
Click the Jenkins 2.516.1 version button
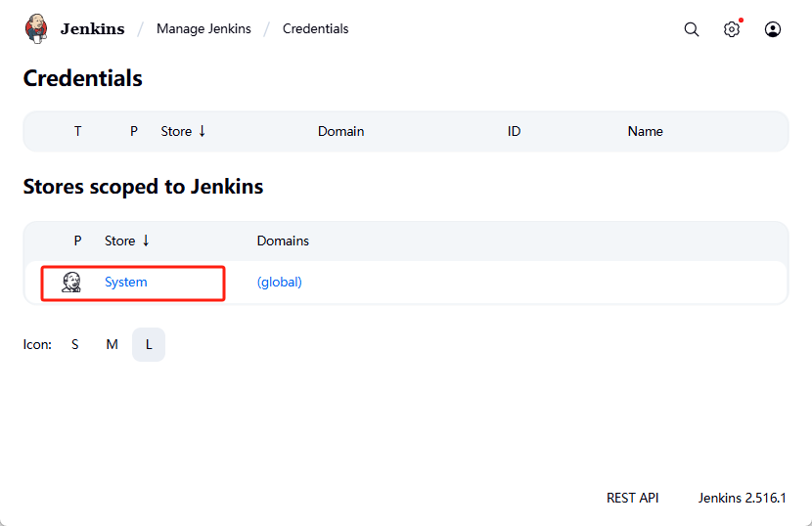click(742, 498)
